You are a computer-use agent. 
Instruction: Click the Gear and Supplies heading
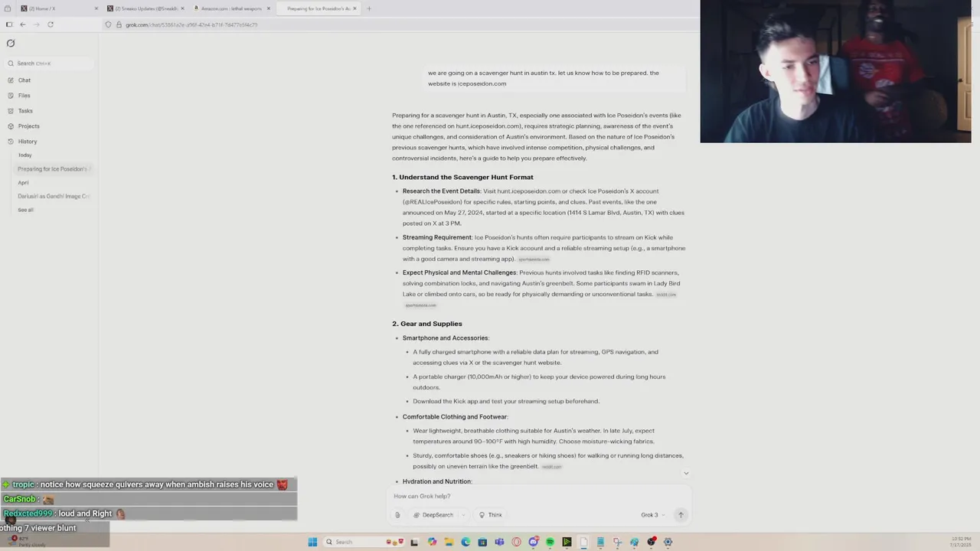coord(427,324)
